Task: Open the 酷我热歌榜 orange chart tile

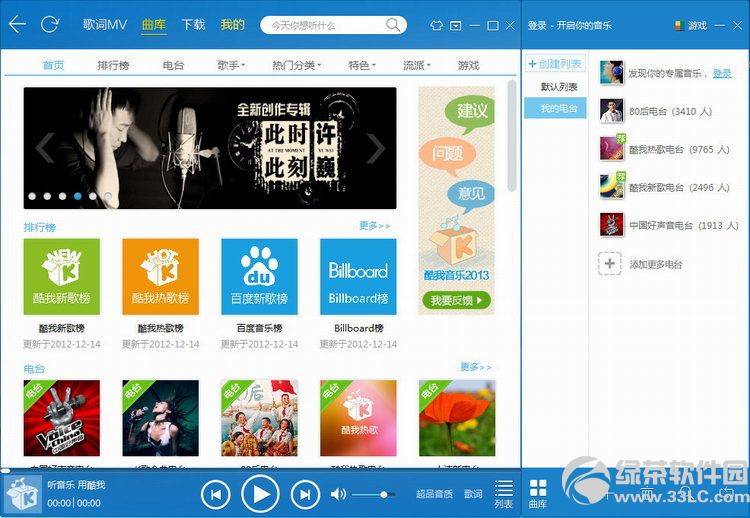Action: pos(160,276)
